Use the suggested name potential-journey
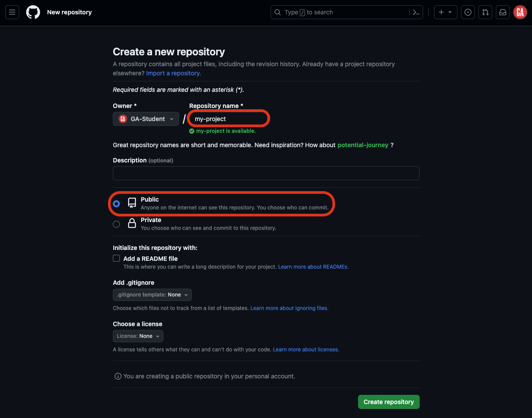Image resolution: width=532 pixels, height=418 pixels. [x=363, y=145]
